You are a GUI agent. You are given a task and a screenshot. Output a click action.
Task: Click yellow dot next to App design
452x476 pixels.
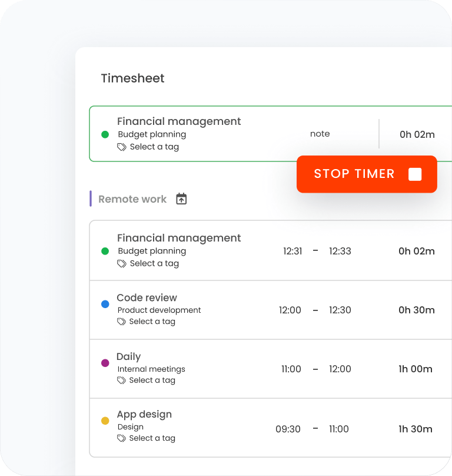[x=105, y=421]
